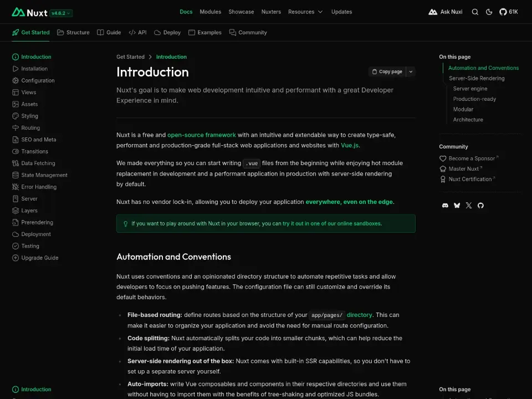This screenshot has width=532, height=399.
Task: Open the Become a Sponsor link
Action: coord(469,158)
